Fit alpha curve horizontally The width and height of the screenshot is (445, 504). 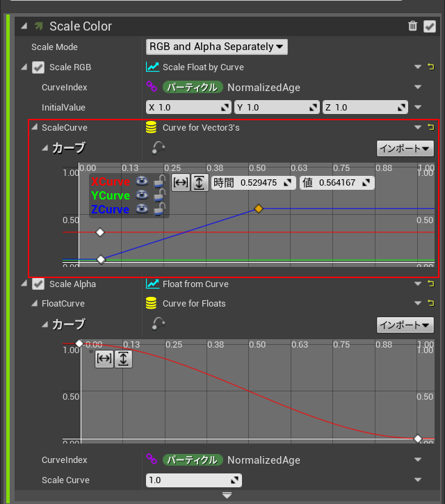[x=104, y=359]
